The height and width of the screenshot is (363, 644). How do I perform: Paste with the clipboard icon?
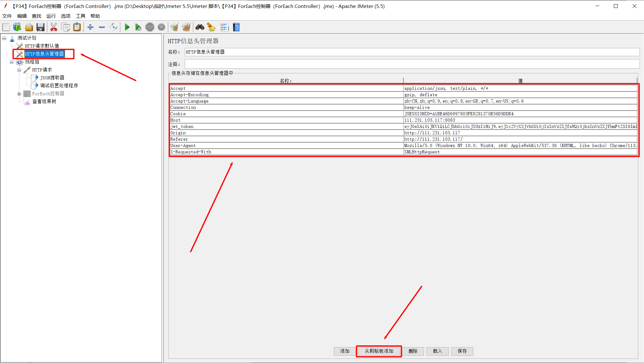point(77,27)
